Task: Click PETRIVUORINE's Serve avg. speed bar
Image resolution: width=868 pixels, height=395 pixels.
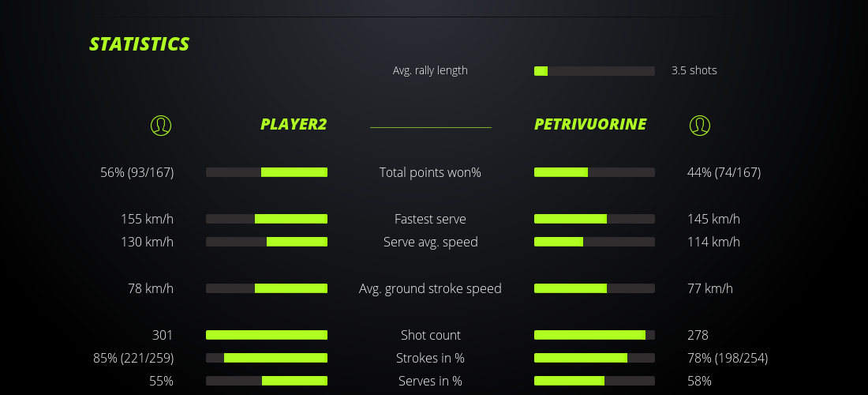Action: [x=594, y=242]
